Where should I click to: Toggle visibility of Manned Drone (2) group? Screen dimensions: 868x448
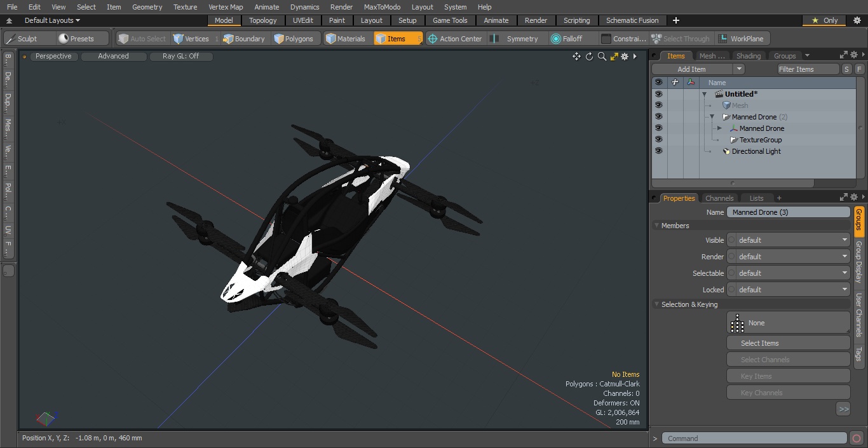(658, 117)
